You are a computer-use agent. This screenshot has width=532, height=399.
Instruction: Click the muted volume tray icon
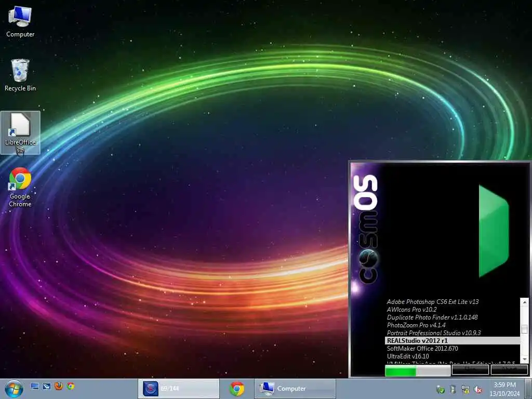point(478,390)
